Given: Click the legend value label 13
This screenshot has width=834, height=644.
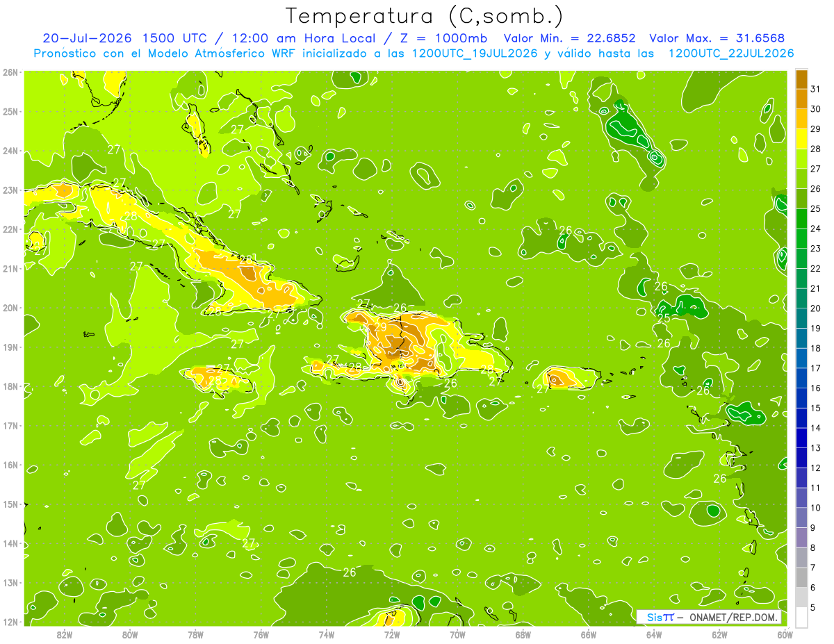Looking at the screenshot, I should pos(815,448).
